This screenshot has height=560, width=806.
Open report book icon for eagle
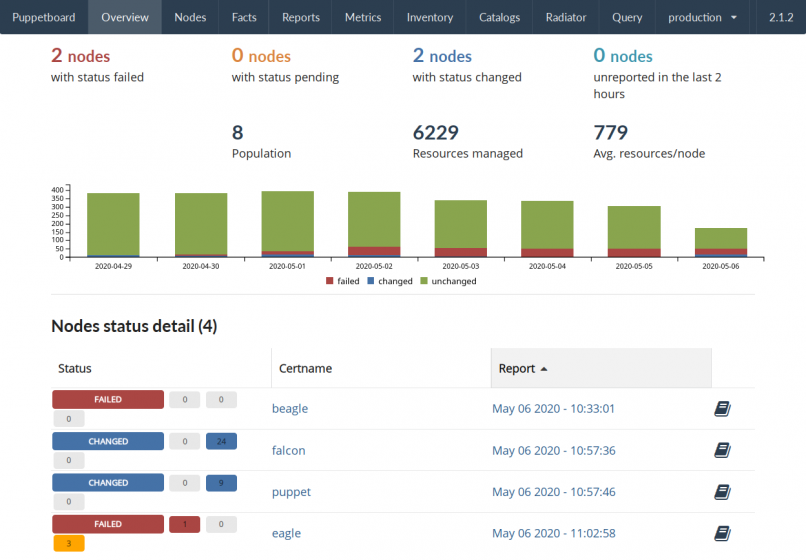(x=723, y=533)
